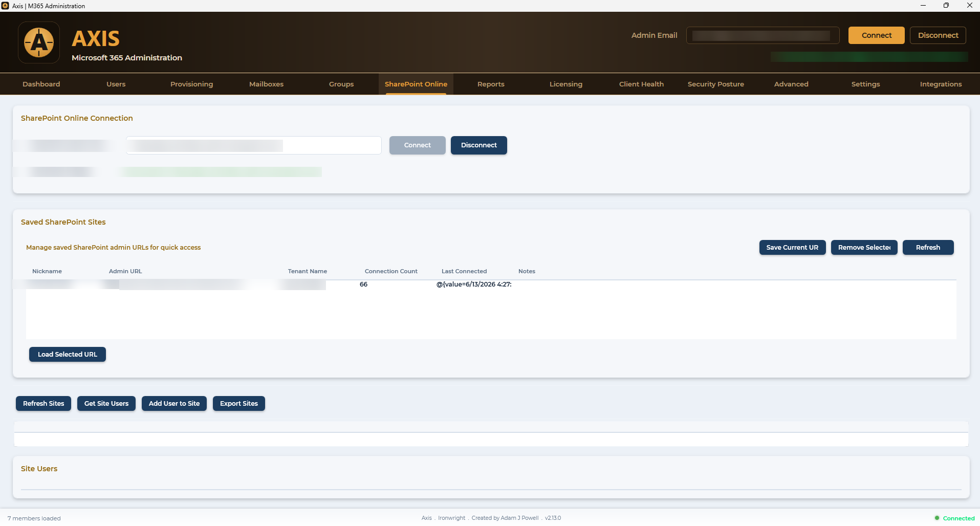Go to the Mailboxes tab

[x=266, y=84]
